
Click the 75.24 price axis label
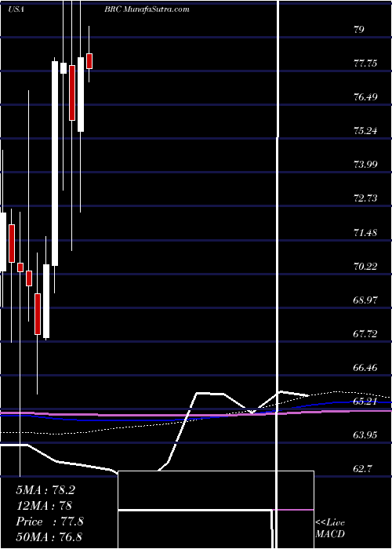point(366,131)
